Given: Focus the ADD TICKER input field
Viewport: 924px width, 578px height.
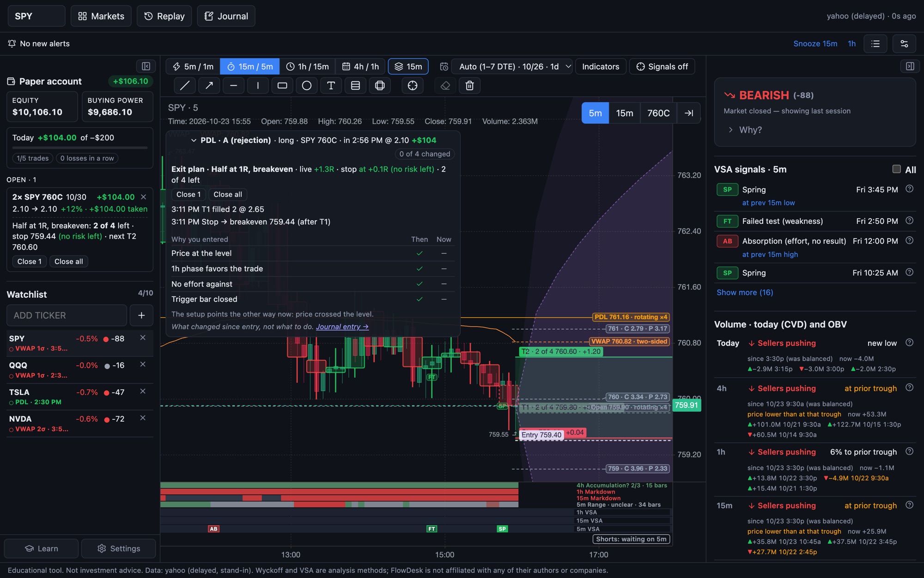Looking at the screenshot, I should tap(67, 315).
